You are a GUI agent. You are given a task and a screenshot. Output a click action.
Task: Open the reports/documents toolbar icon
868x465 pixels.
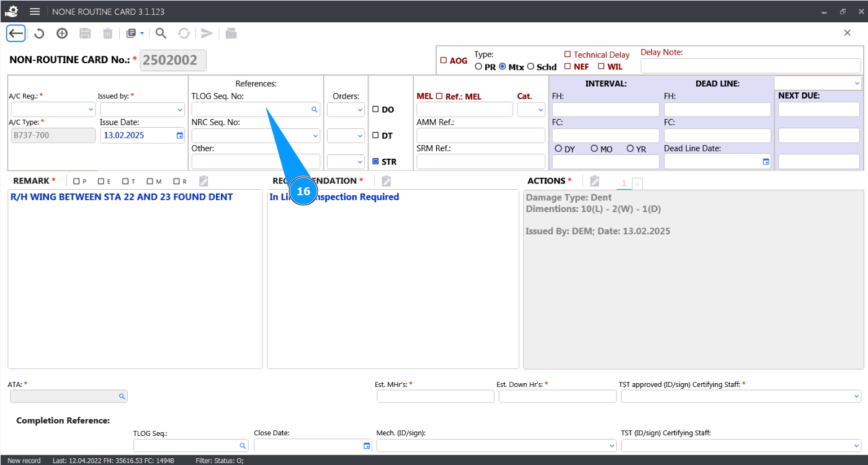coord(131,33)
